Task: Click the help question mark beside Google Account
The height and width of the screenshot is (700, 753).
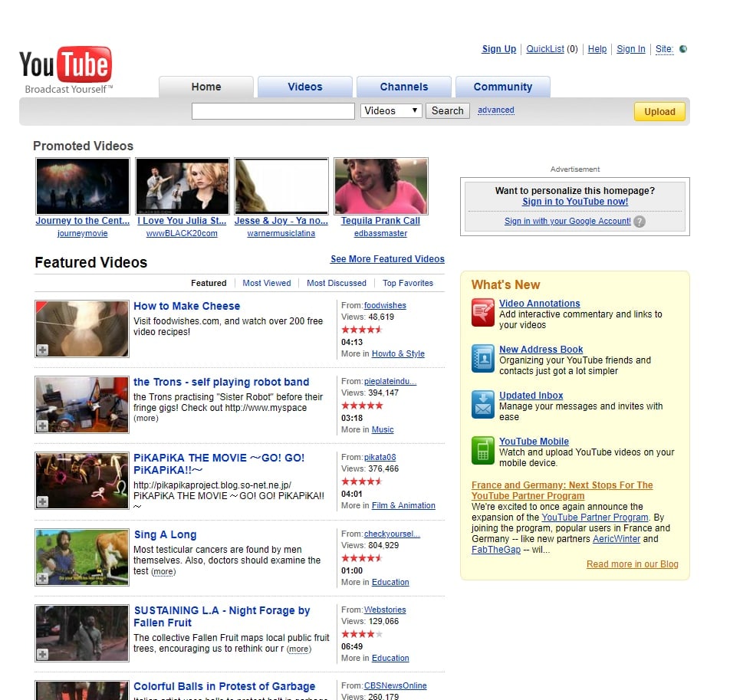Action: [x=640, y=222]
